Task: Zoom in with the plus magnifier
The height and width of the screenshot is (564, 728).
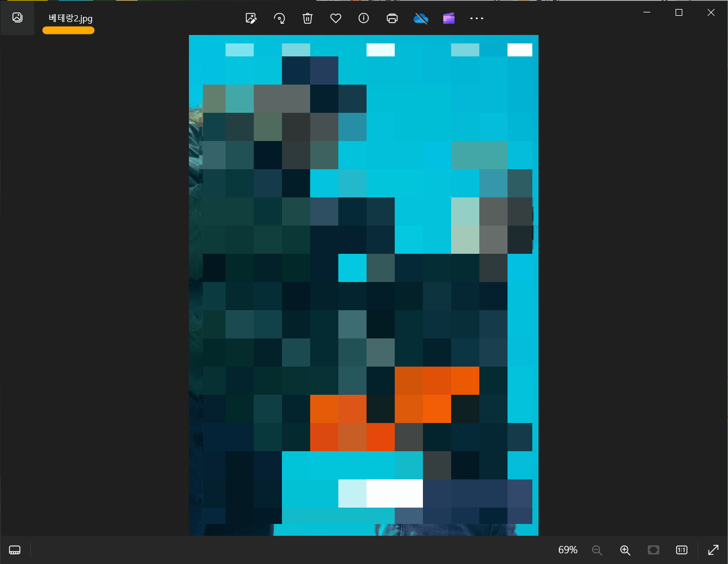Action: click(x=625, y=550)
